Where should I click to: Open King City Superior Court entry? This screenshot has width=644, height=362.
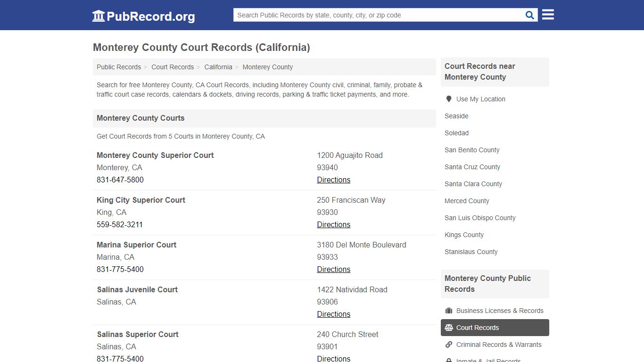tap(141, 200)
